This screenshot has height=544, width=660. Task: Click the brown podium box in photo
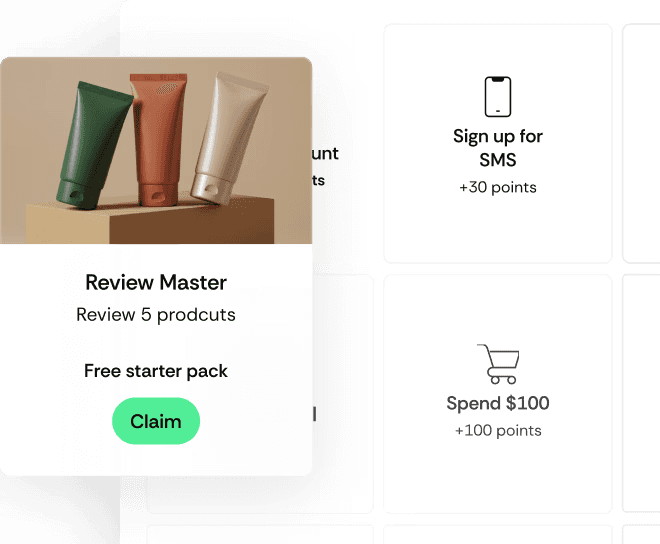(x=150, y=221)
